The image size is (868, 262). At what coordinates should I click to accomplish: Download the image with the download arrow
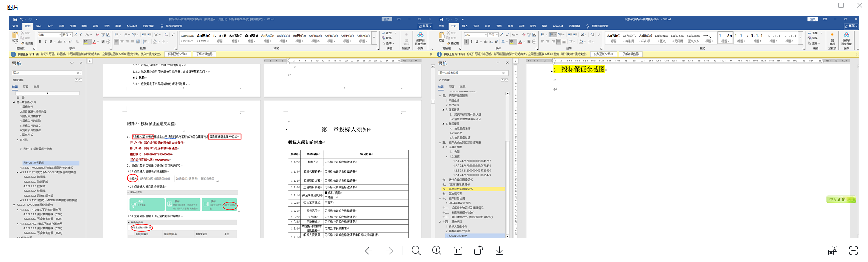[499, 251]
